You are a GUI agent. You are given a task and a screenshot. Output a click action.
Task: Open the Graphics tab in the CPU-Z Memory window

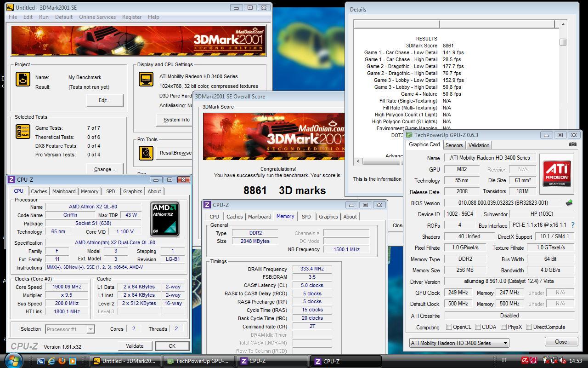click(328, 217)
